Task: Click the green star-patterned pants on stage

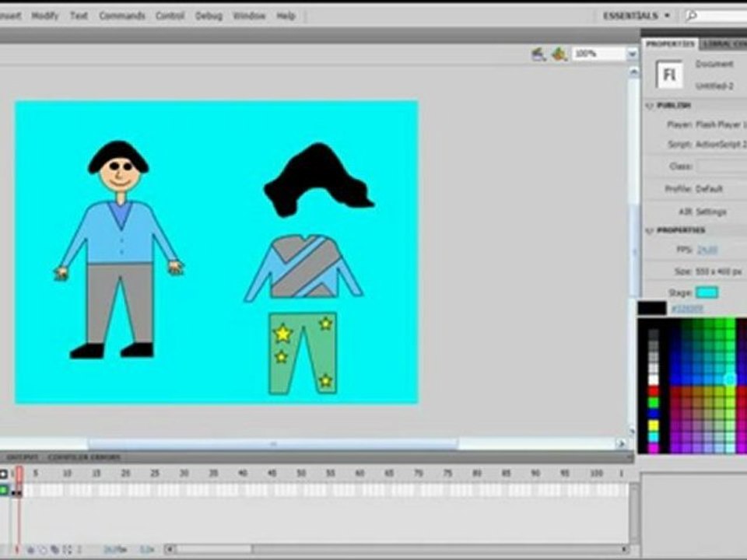Action: click(x=303, y=353)
